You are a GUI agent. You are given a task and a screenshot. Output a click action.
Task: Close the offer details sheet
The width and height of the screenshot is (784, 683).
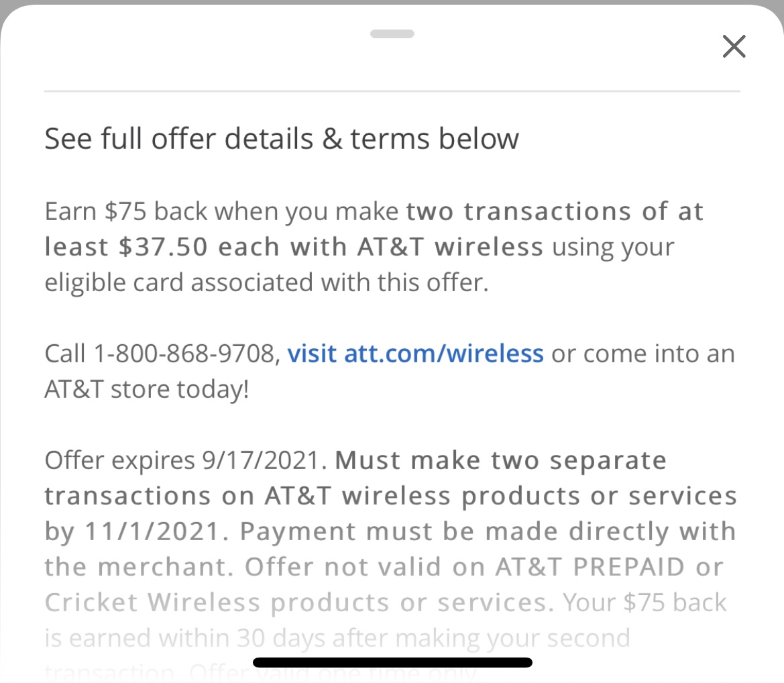[734, 46]
